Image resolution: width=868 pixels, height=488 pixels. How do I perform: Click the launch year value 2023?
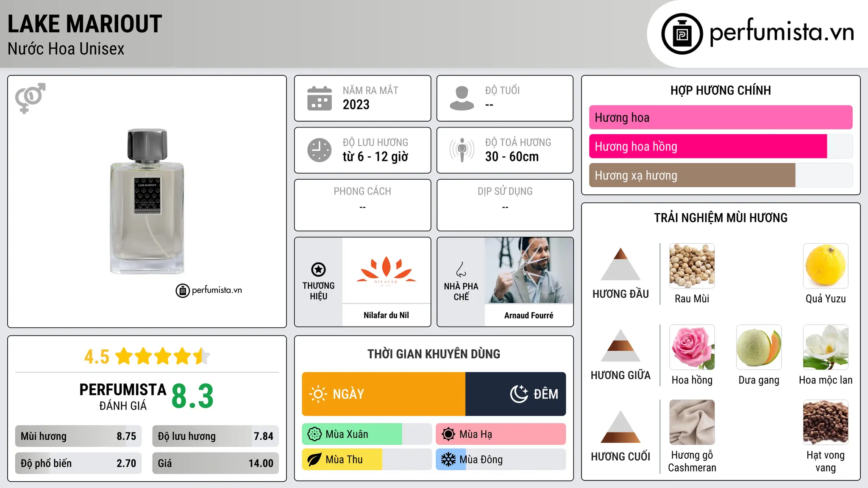tap(356, 105)
